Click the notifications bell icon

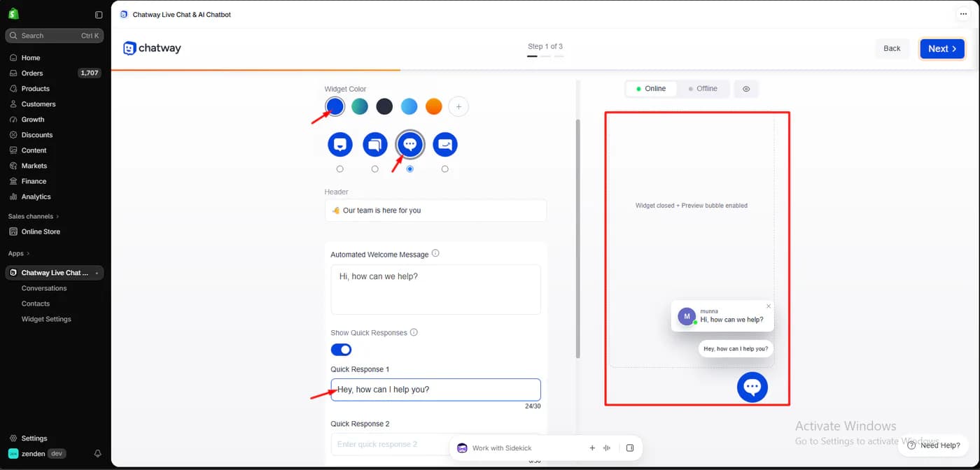point(97,454)
